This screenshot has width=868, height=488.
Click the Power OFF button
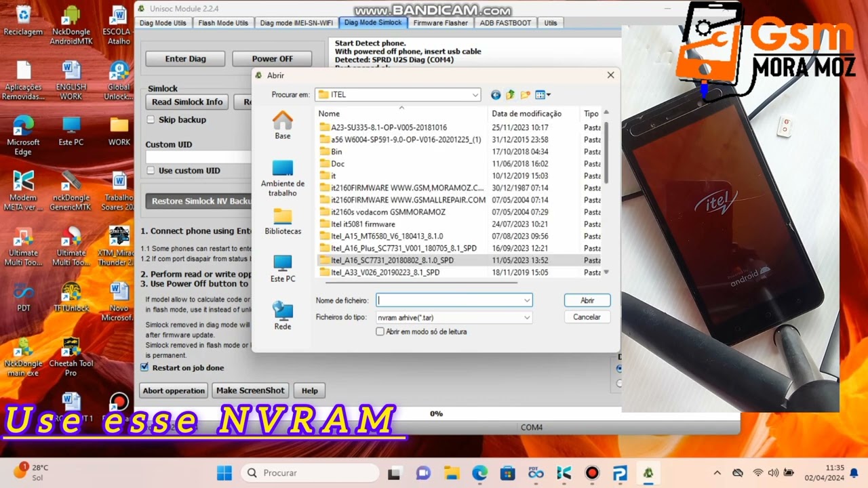273,59
